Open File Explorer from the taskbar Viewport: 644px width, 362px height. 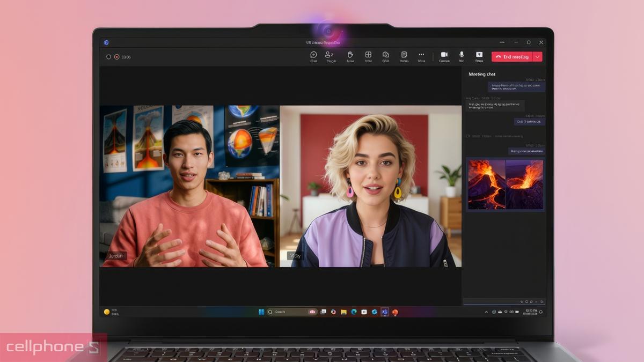pos(343,312)
